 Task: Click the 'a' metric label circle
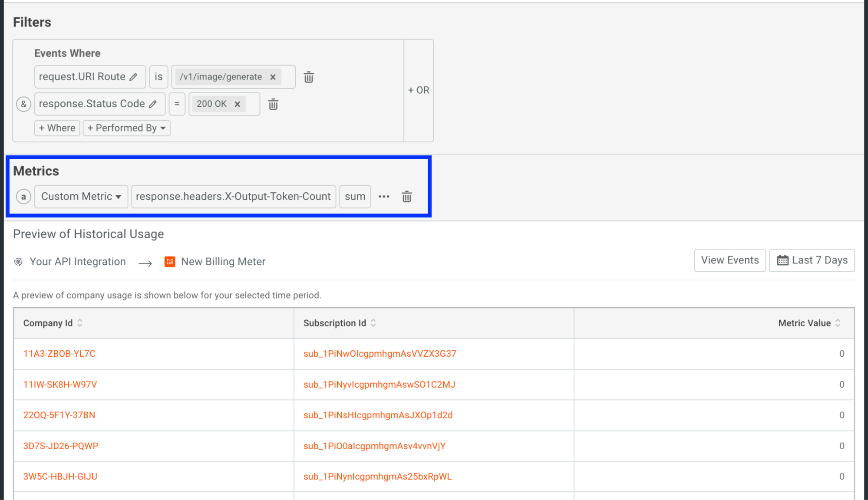point(23,197)
